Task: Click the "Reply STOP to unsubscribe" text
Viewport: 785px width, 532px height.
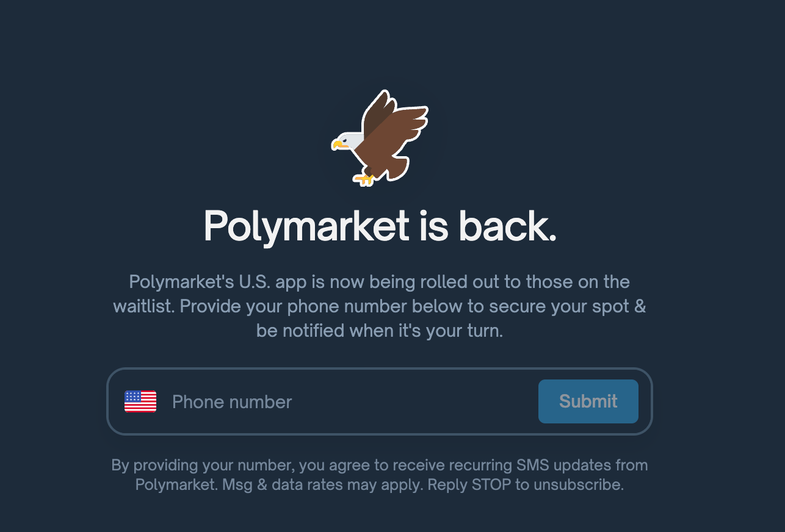Action: (x=526, y=486)
